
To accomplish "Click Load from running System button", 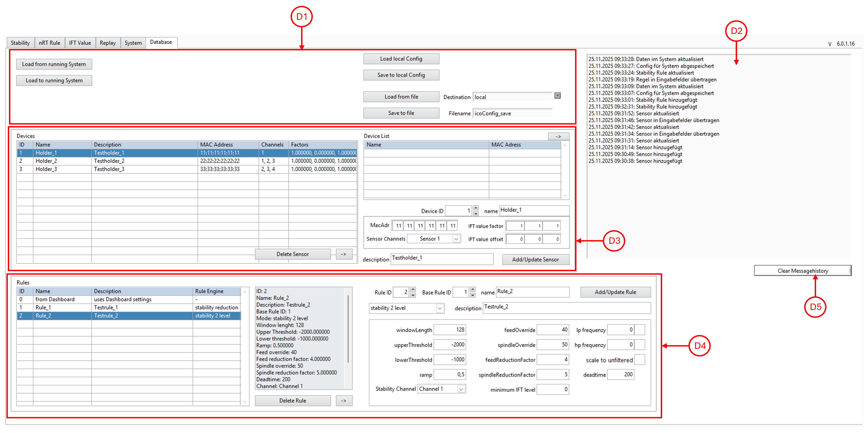I will click(54, 64).
